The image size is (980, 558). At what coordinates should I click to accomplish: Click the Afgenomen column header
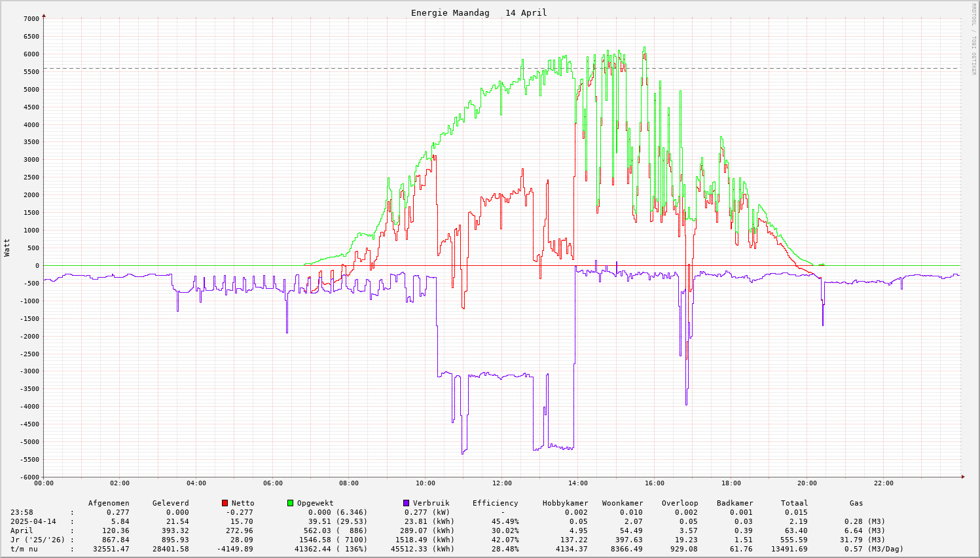(109, 503)
